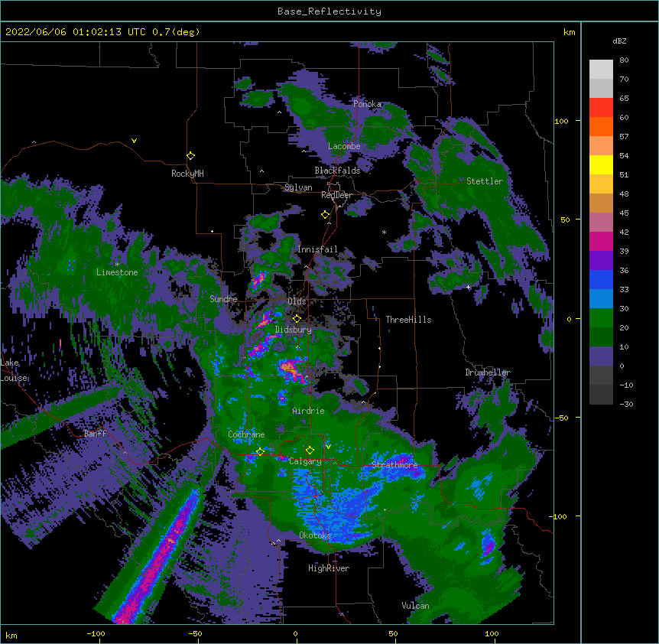This screenshot has height=644, width=659.
Task: Click the Stettler city label
Action: [x=485, y=181]
